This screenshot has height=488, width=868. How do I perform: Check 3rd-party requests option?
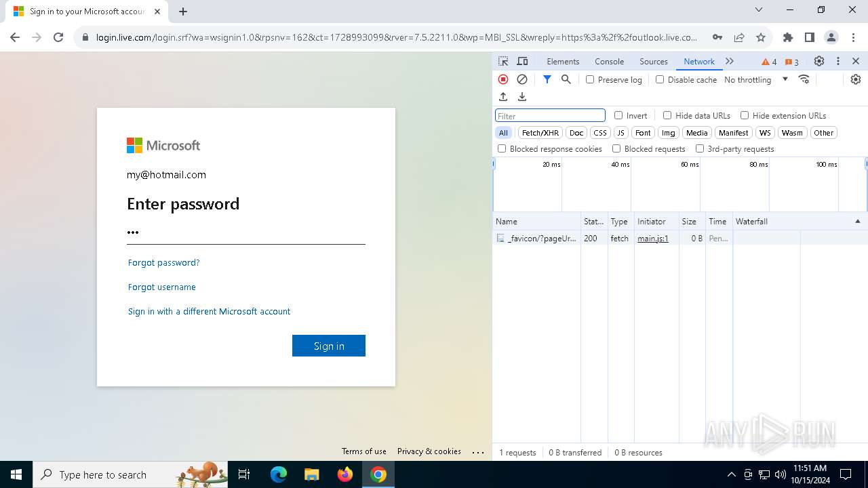pyautogui.click(x=700, y=148)
